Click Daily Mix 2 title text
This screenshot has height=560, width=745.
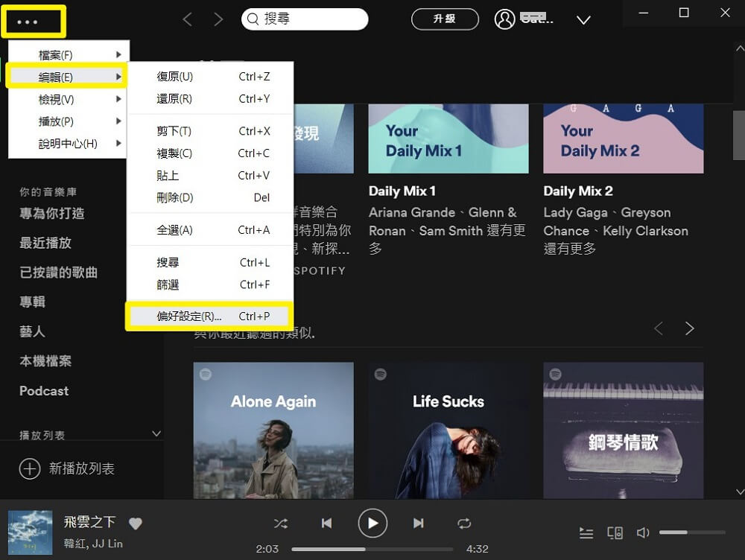click(x=578, y=191)
